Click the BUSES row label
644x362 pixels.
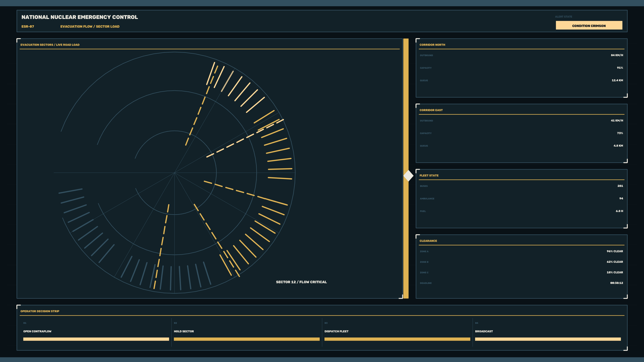coord(424,186)
